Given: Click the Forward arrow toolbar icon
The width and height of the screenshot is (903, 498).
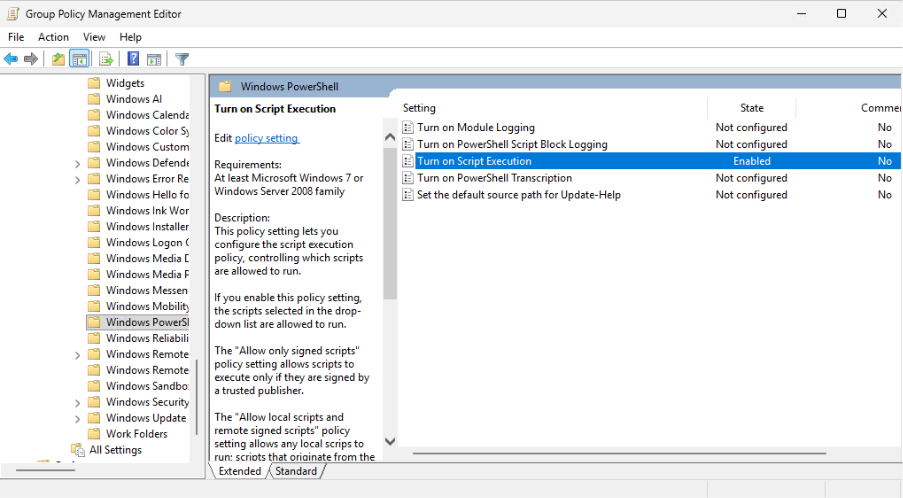Looking at the screenshot, I should click(x=31, y=59).
